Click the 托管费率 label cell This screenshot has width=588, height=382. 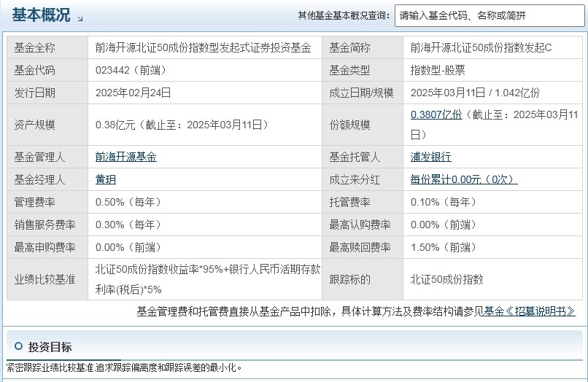[363, 202]
